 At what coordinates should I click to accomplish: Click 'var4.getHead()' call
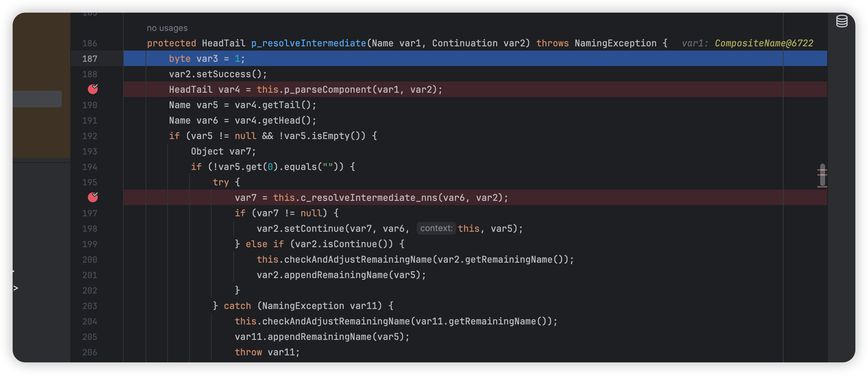(x=273, y=120)
